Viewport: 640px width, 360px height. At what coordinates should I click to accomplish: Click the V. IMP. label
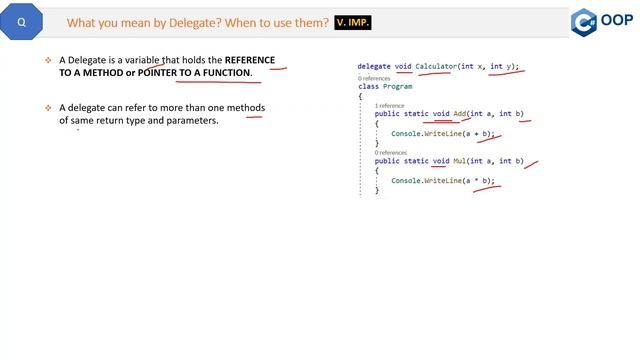(x=353, y=22)
